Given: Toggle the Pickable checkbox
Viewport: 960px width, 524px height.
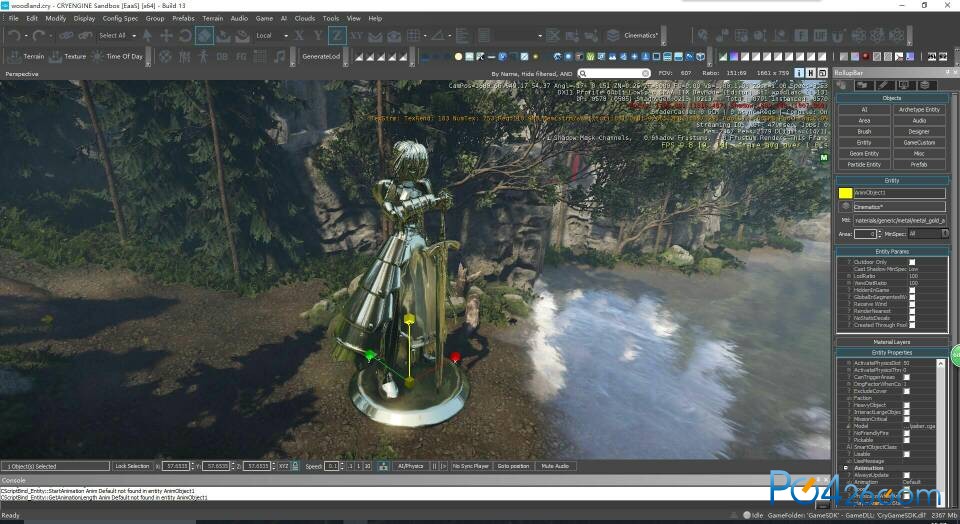Looking at the screenshot, I should (x=906, y=440).
